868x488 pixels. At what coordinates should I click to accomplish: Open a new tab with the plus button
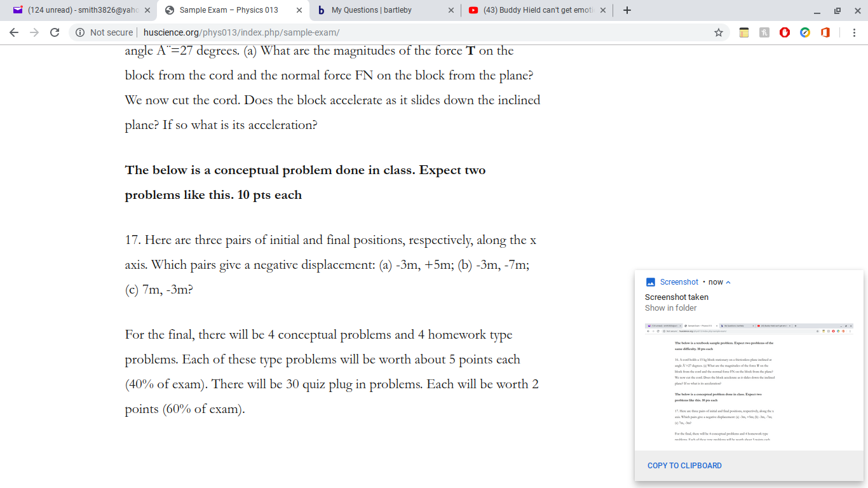click(x=627, y=10)
